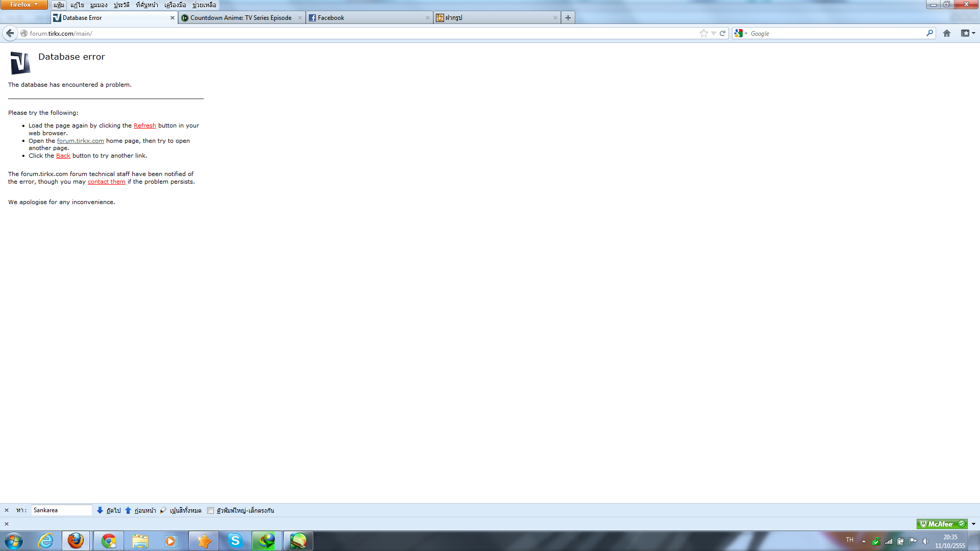Expand the Google search engine dropdown
Viewport: 980px width, 551px height.
746,34
